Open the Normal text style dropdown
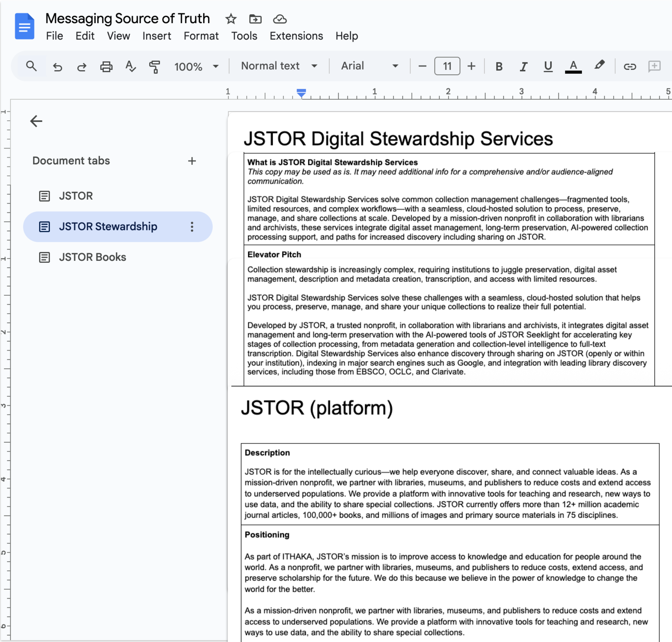 tap(279, 66)
